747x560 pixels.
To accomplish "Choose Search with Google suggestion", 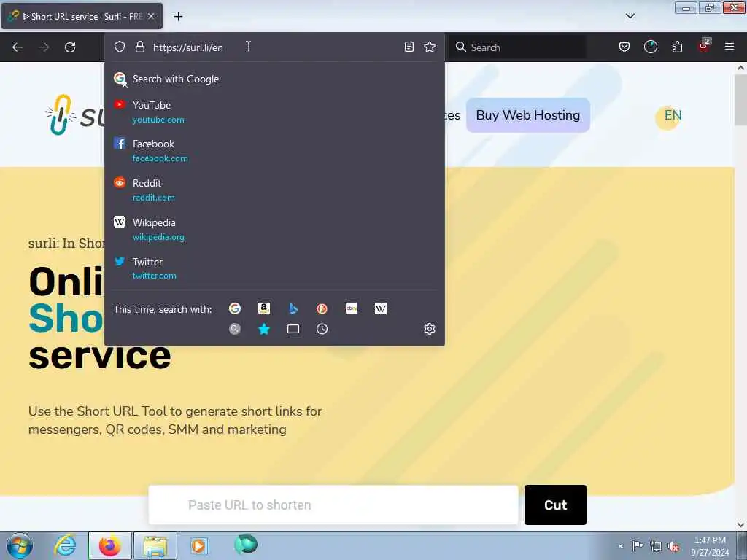I will pyautogui.click(x=274, y=79).
